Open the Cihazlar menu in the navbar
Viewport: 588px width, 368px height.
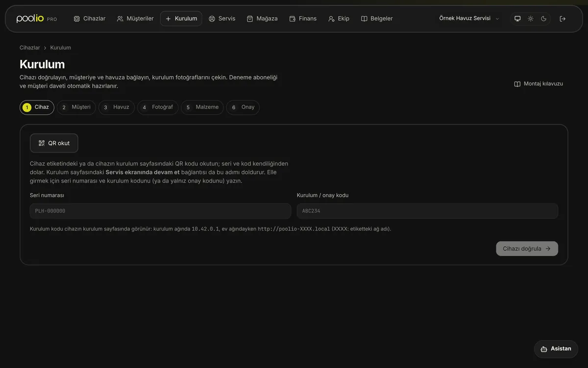coord(90,19)
